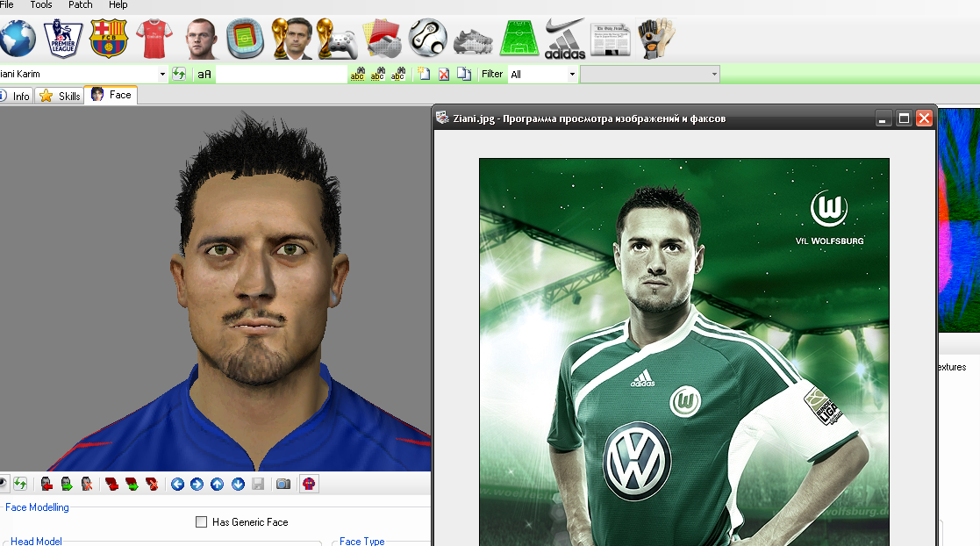Clone player with the copy pages icon
This screenshot has height=546, width=980.
click(464, 74)
